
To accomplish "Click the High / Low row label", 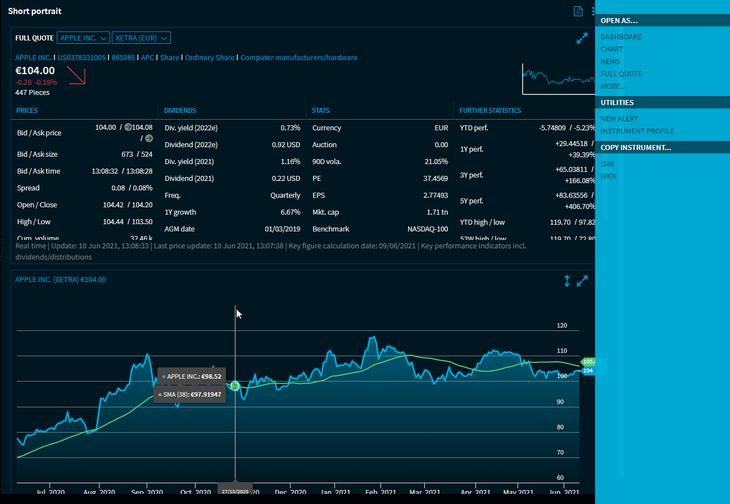I will click(x=34, y=222).
